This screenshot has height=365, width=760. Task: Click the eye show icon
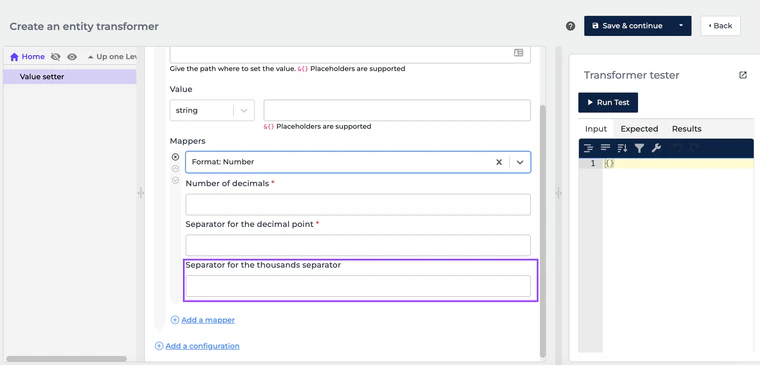(72, 57)
